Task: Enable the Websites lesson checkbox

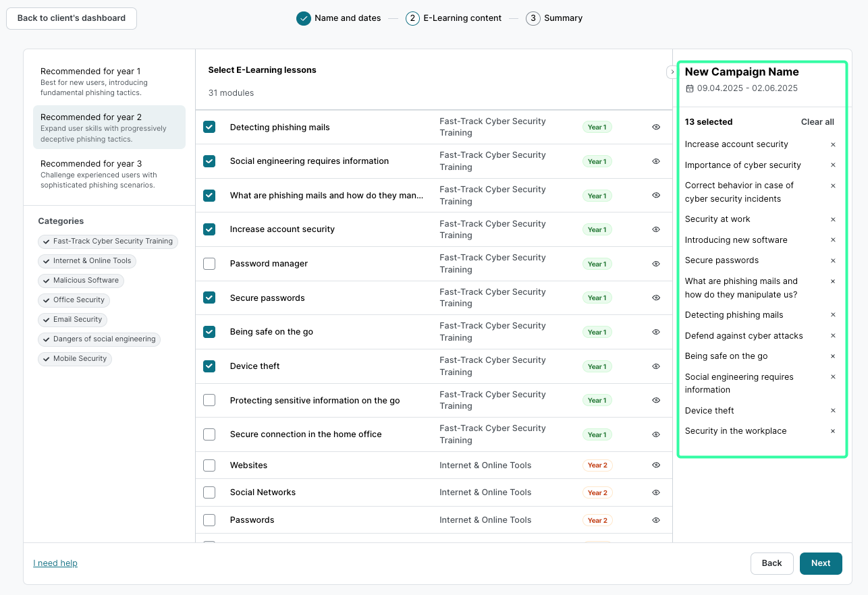Action: point(209,465)
